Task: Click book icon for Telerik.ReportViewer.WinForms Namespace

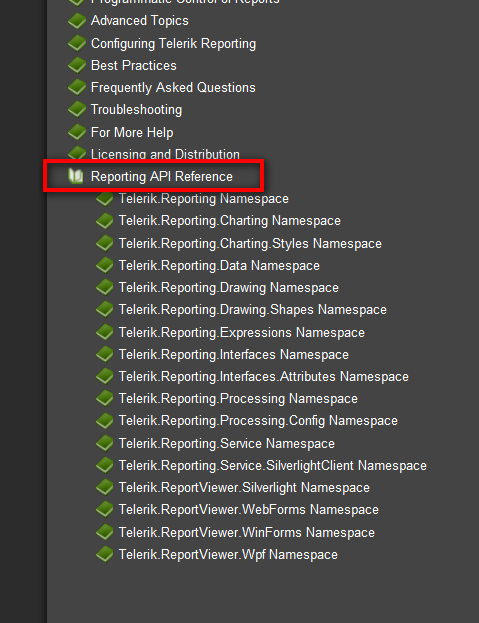Action: (105, 532)
